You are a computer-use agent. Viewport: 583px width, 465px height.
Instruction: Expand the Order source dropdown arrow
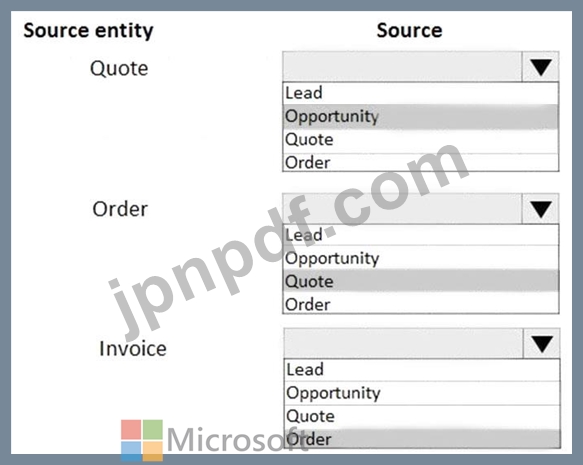pyautogui.click(x=540, y=209)
